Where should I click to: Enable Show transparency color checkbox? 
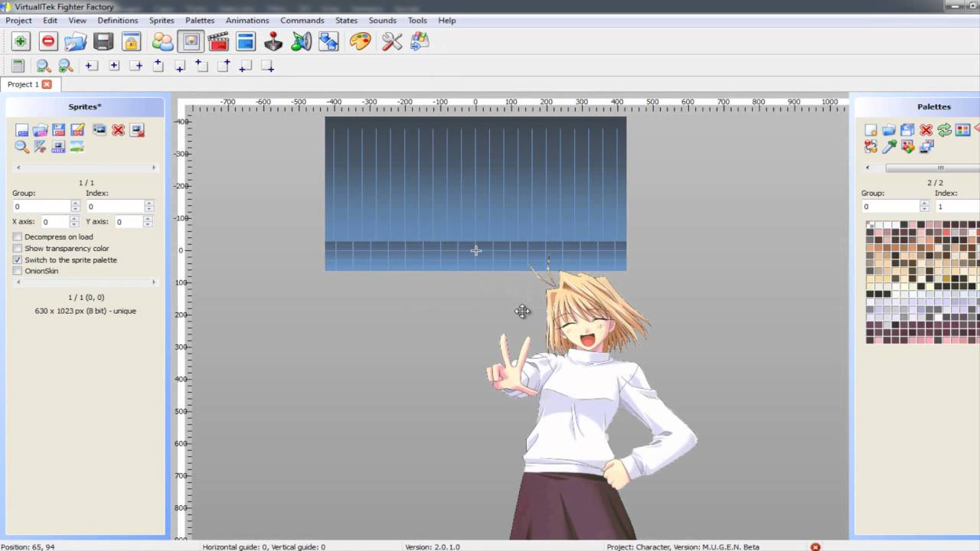[18, 249]
